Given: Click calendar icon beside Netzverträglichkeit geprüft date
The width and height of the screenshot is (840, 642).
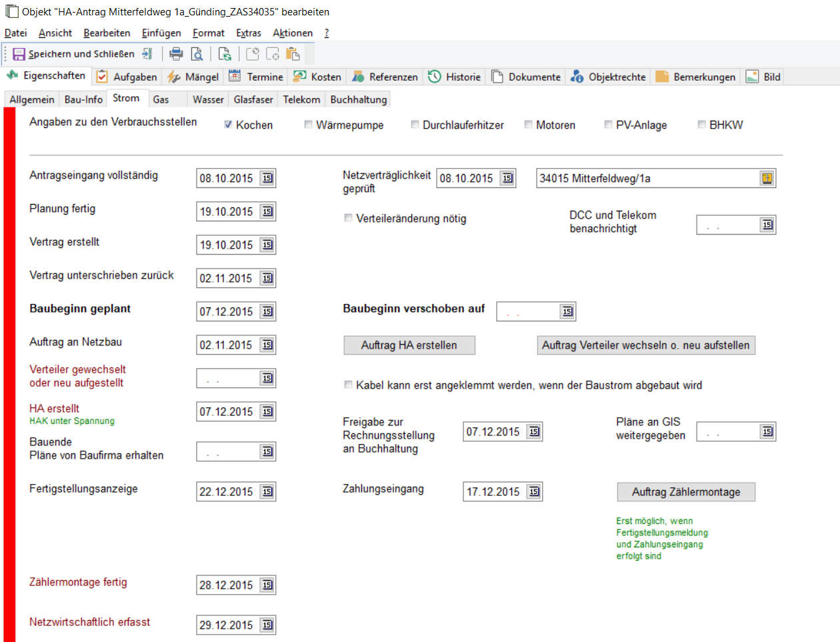Looking at the screenshot, I should (507, 178).
